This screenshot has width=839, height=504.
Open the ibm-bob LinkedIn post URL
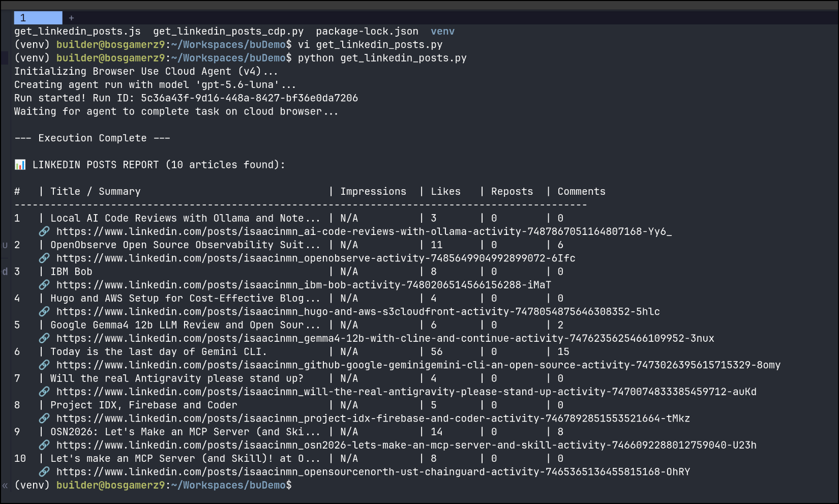point(304,285)
